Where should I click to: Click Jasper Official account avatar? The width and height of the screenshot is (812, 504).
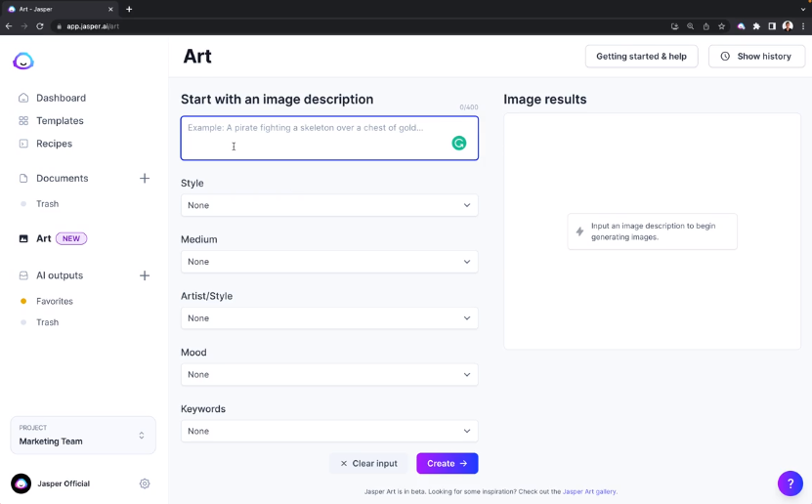pos(21,483)
